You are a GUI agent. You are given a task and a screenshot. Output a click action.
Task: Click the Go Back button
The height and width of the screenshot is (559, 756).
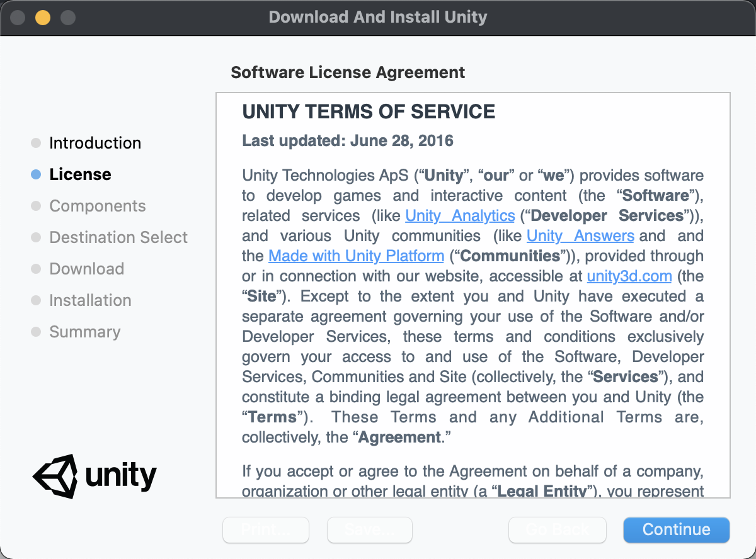(x=557, y=530)
